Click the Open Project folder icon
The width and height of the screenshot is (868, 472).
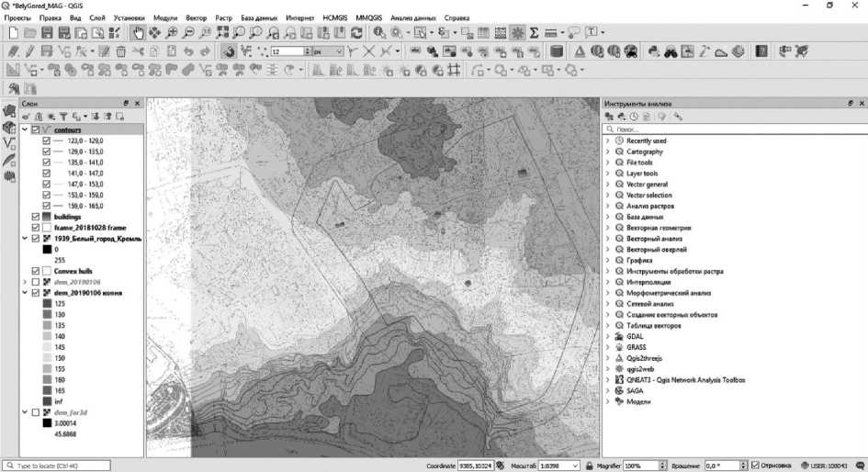tap(30, 33)
